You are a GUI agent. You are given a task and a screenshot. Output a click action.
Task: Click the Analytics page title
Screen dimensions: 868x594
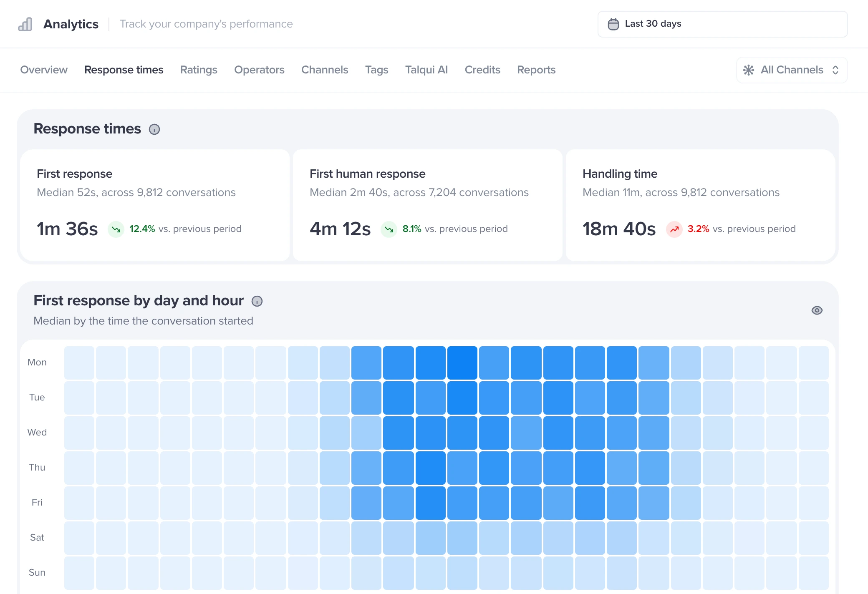click(71, 24)
